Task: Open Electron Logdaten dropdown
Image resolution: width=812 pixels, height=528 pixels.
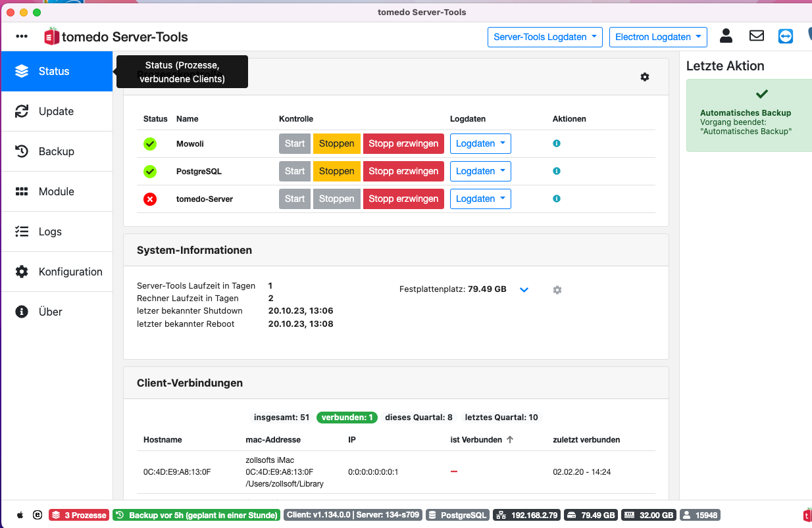Action: coord(658,37)
